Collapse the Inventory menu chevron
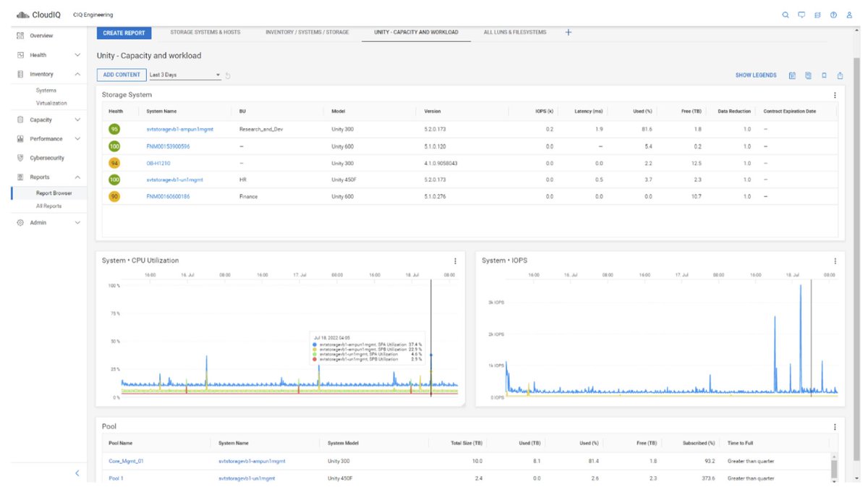Screen dimensions: 868x495 point(77,74)
